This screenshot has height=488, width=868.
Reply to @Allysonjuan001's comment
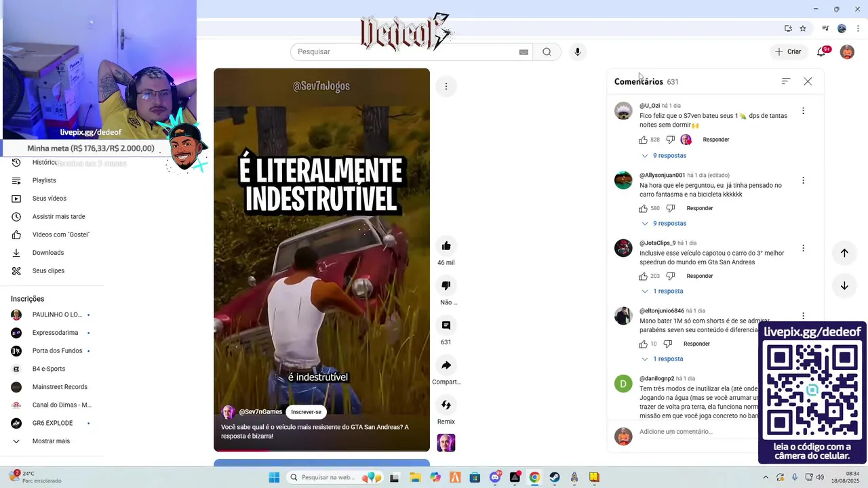click(x=699, y=208)
